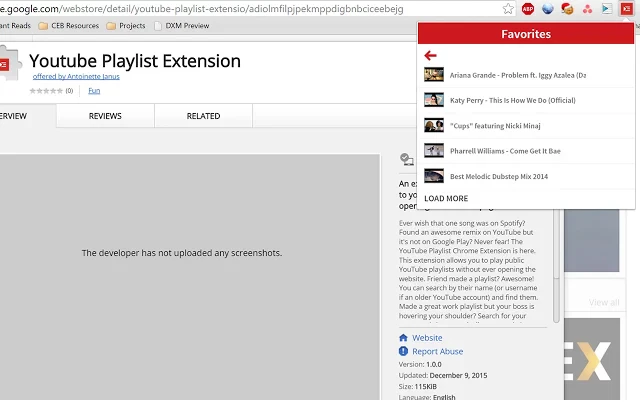
Task: Click the blue globe extension icon
Action: click(547, 9)
